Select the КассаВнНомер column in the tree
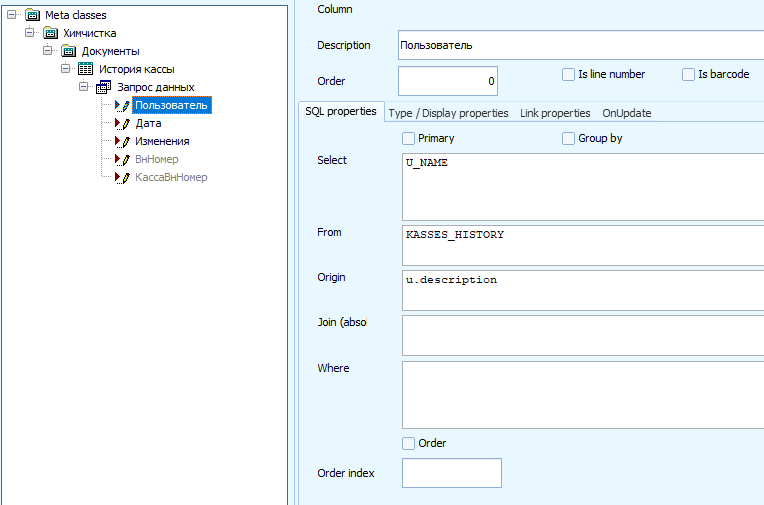 [171, 177]
